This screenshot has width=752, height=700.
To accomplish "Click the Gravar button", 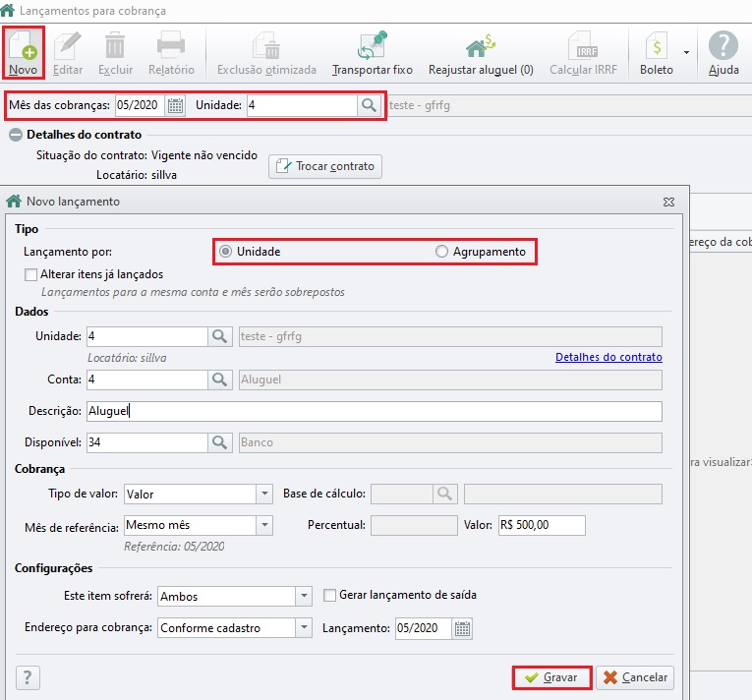I will (551, 677).
